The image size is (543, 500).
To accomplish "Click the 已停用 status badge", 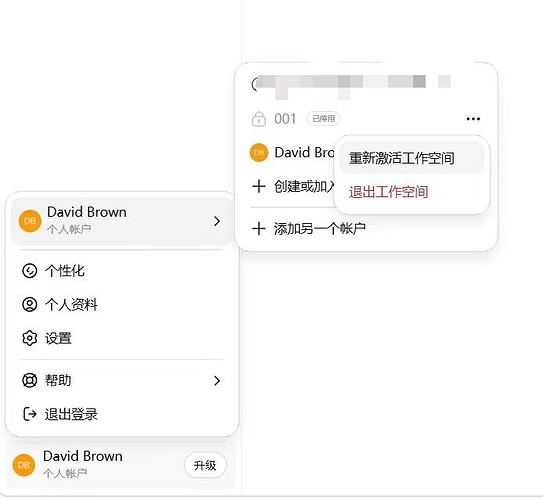I will (x=323, y=119).
